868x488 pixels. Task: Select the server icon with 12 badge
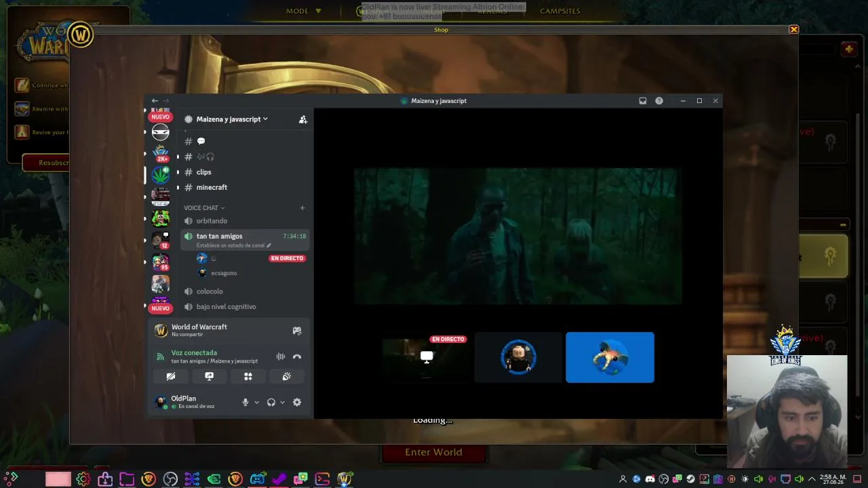tap(161, 240)
